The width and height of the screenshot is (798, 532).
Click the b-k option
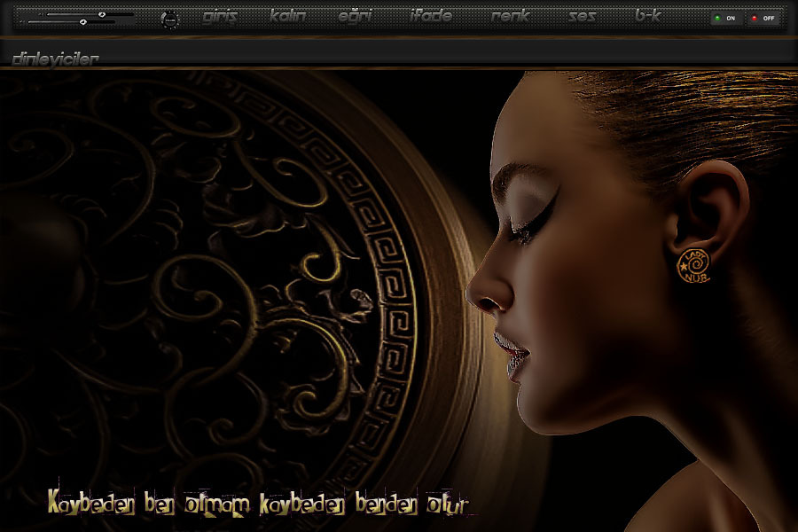click(648, 17)
